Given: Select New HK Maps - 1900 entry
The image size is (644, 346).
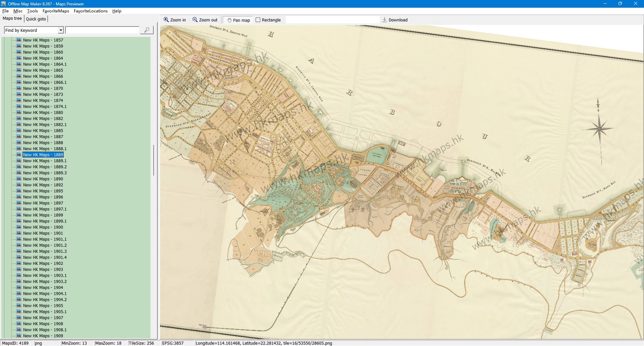Looking at the screenshot, I should click(x=43, y=227).
